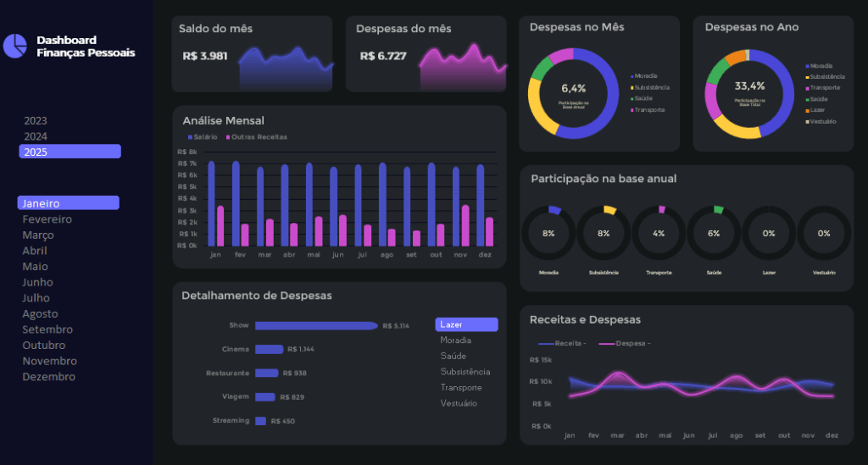Image resolution: width=868 pixels, height=465 pixels.
Task: Click the Cinema expense bar
Action: [269, 350]
